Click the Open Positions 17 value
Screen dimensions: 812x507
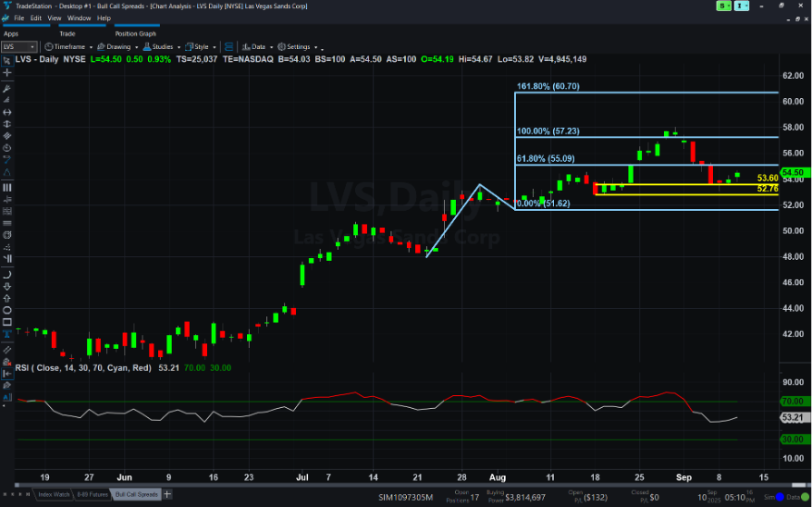point(474,498)
